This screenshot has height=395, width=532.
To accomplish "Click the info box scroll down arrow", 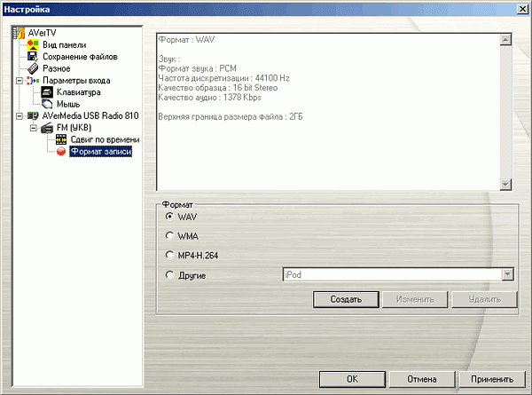I will point(505,185).
